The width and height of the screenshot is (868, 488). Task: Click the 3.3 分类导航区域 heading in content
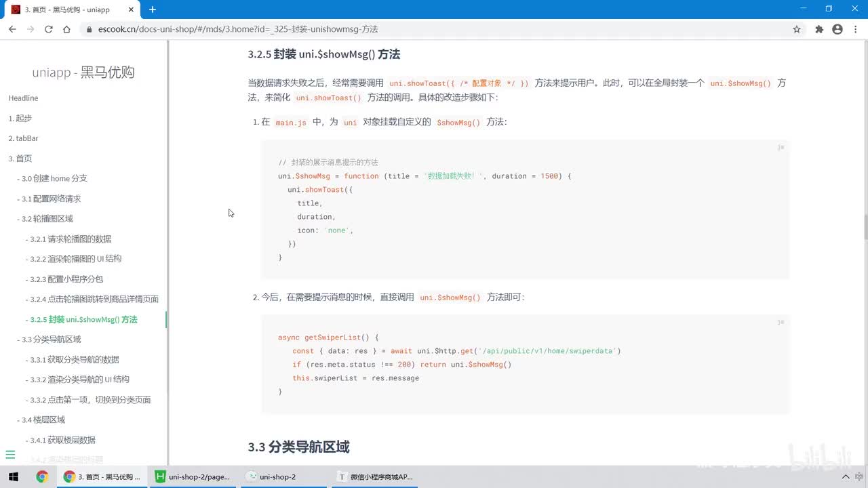click(x=298, y=447)
